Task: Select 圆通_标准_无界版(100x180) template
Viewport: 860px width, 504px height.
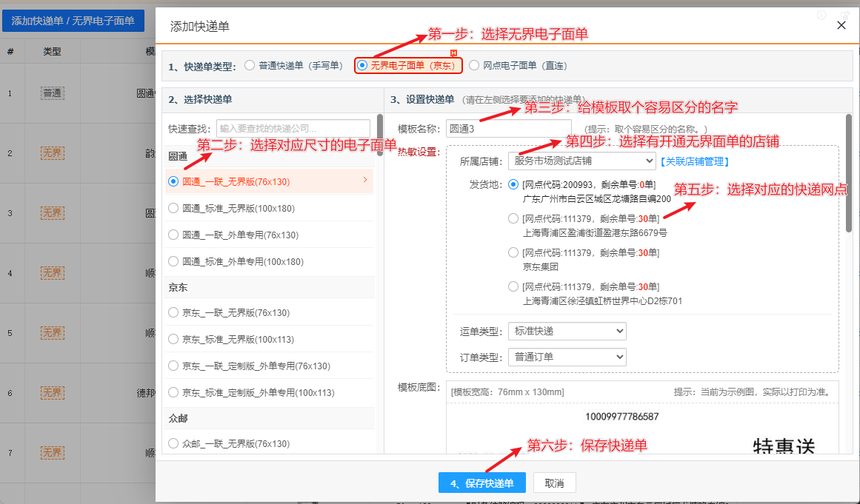Action: [173, 209]
